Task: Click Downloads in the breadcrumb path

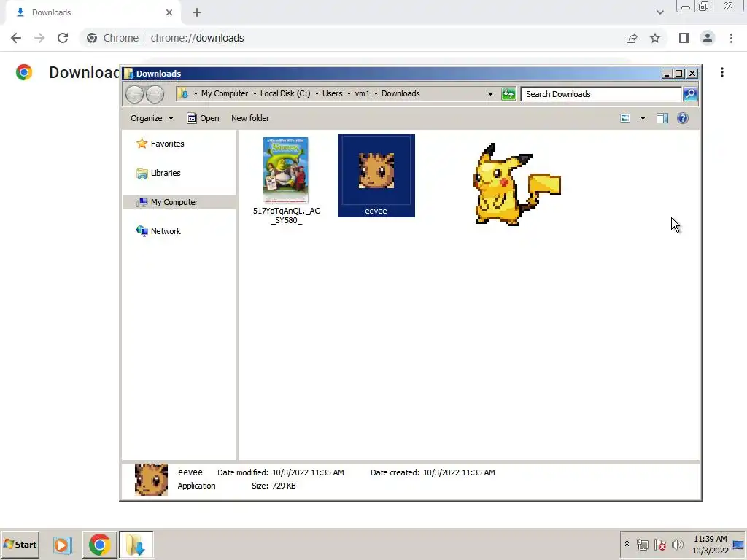Action: click(x=400, y=93)
